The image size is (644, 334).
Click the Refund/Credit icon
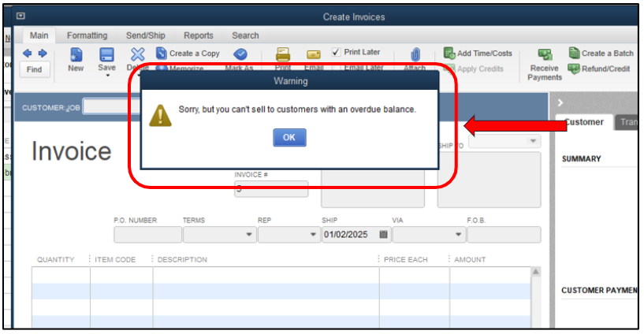(x=574, y=69)
